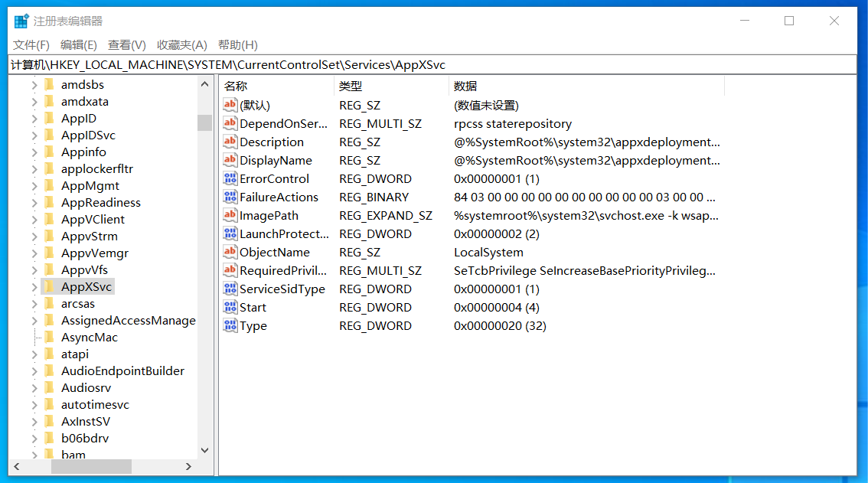Click the '0x00000002 (2)' LaunchProtected data
Viewport: 868px width, 483px height.
(x=497, y=233)
